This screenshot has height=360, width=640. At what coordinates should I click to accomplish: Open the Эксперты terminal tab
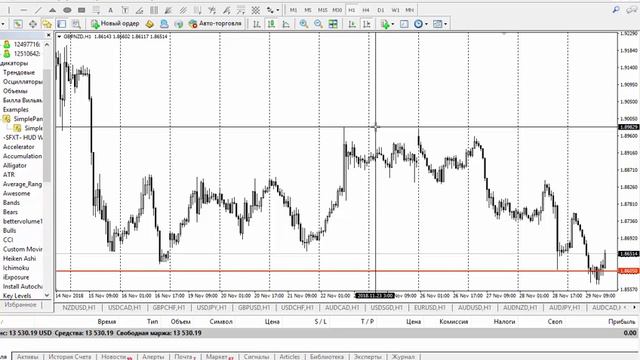367,357
